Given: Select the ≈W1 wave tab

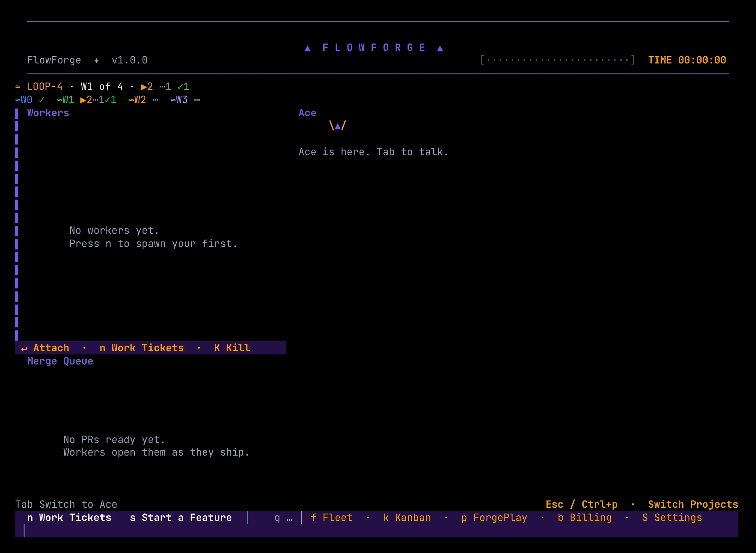Looking at the screenshot, I should [87, 100].
